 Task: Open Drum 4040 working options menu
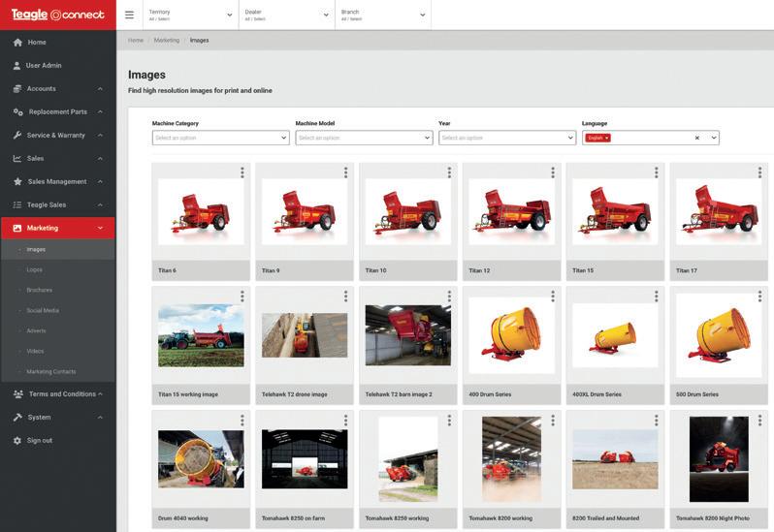[242, 420]
